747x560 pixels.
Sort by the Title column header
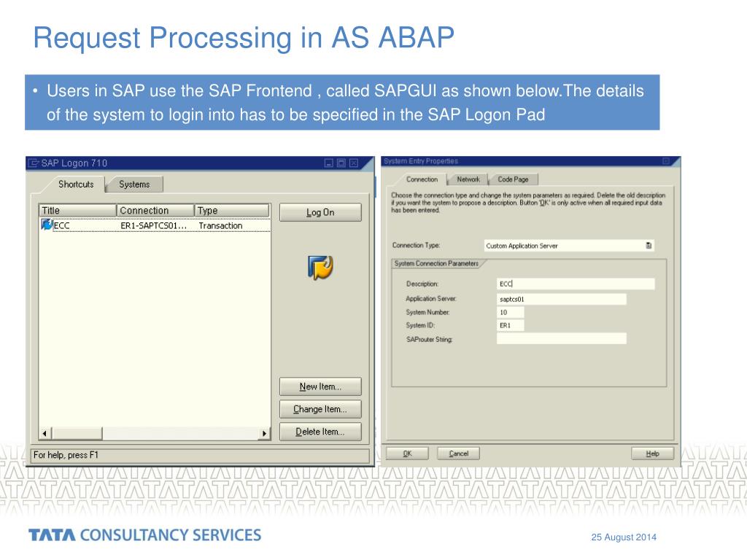click(x=77, y=211)
